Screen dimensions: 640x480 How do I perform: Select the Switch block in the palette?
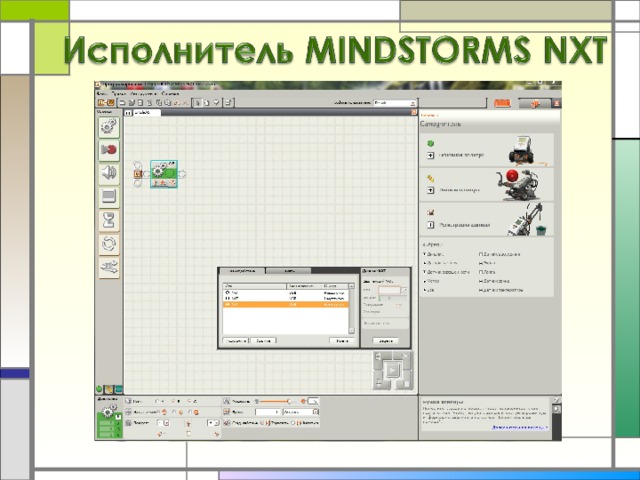109,268
